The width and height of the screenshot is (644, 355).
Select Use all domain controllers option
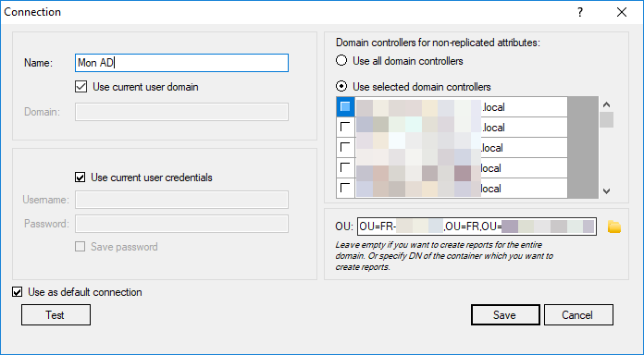341,61
